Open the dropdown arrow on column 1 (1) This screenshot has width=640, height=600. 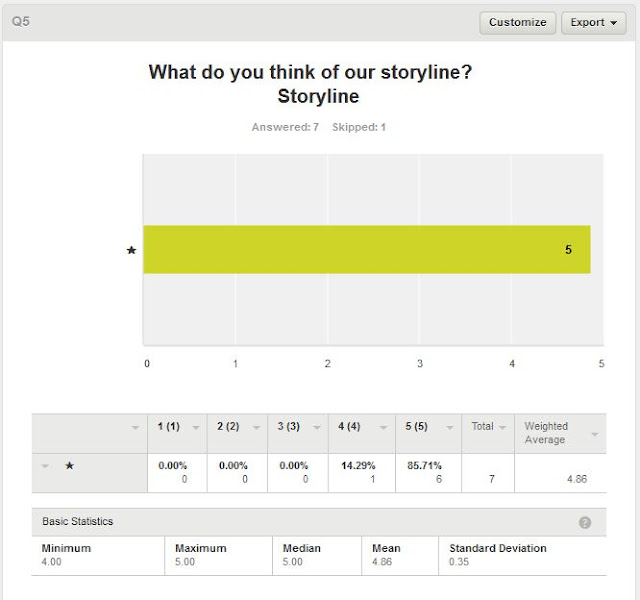[196, 427]
